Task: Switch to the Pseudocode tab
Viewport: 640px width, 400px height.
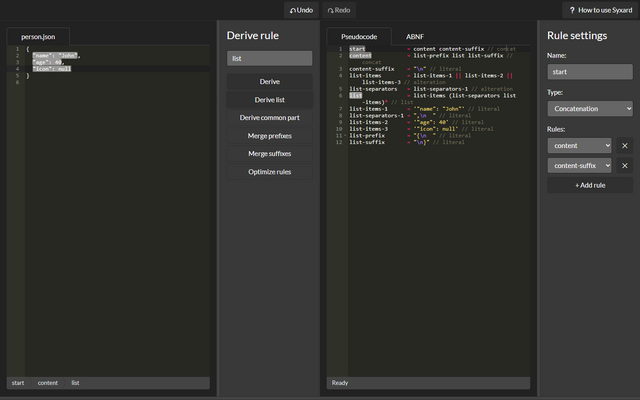Action: point(359,37)
